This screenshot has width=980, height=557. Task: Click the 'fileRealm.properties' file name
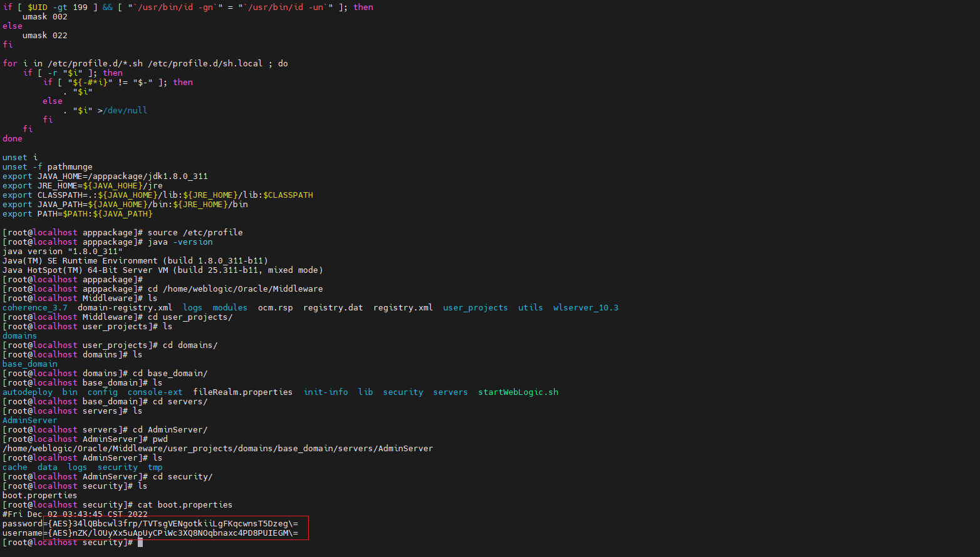coord(243,392)
